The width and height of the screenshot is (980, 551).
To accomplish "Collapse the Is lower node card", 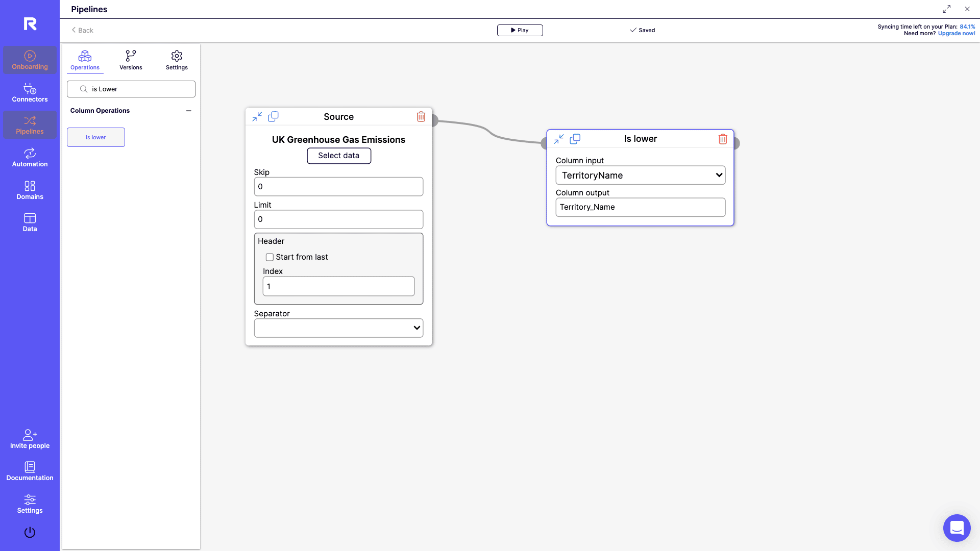I will coord(559,139).
